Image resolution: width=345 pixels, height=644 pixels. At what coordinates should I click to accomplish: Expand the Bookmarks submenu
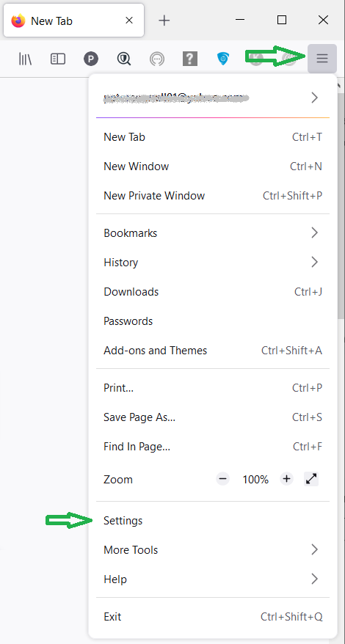(x=213, y=233)
